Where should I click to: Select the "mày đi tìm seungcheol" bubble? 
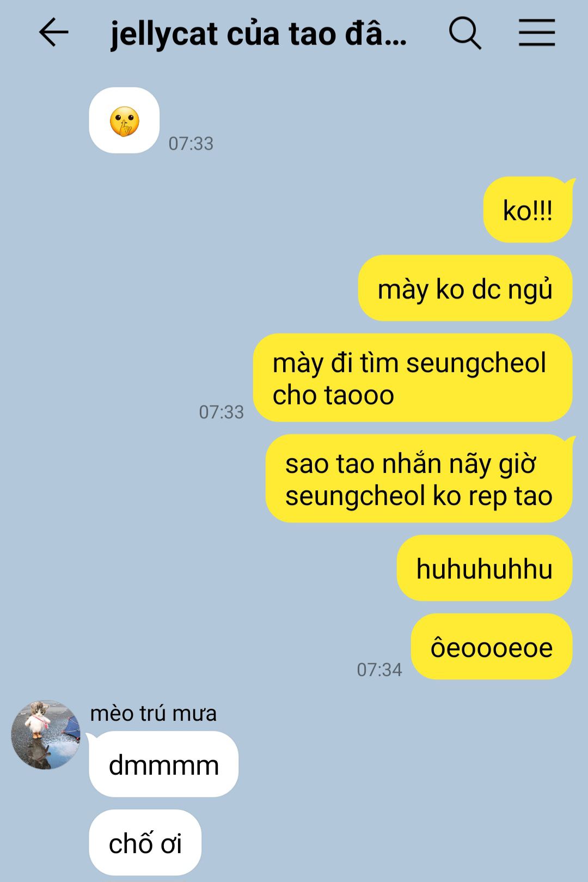click(x=413, y=378)
